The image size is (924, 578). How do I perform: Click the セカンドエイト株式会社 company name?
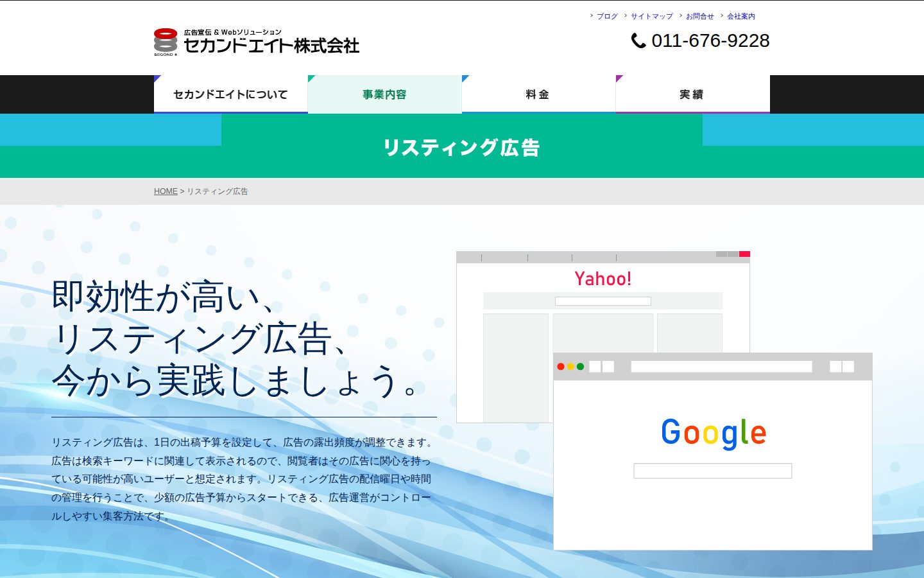271,46
